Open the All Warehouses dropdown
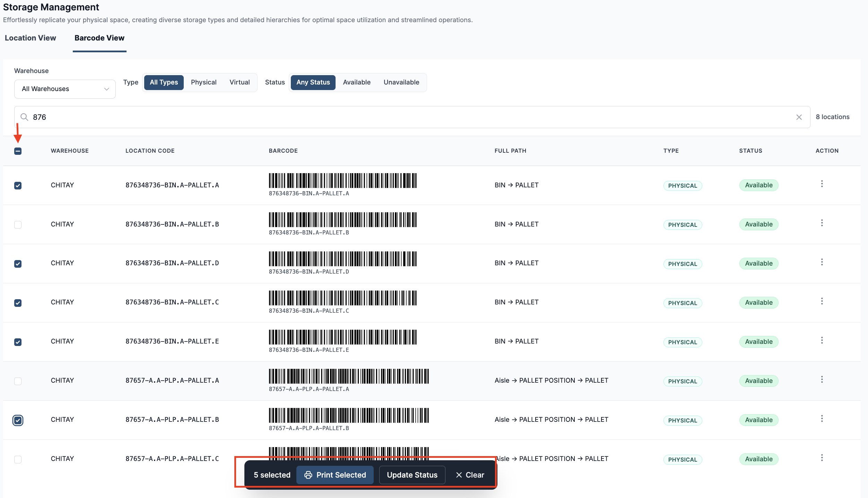The width and height of the screenshot is (868, 498). [65, 89]
